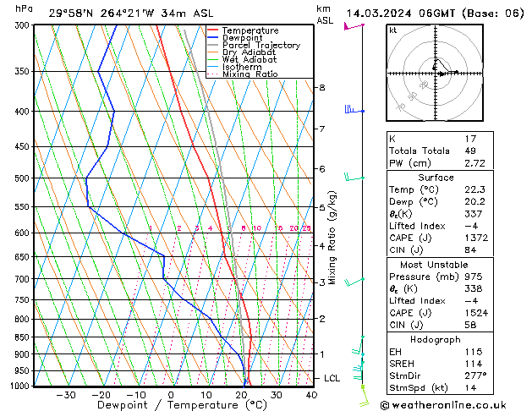
Task: Click the 1000 hPa pressure label
Action: click(22, 386)
